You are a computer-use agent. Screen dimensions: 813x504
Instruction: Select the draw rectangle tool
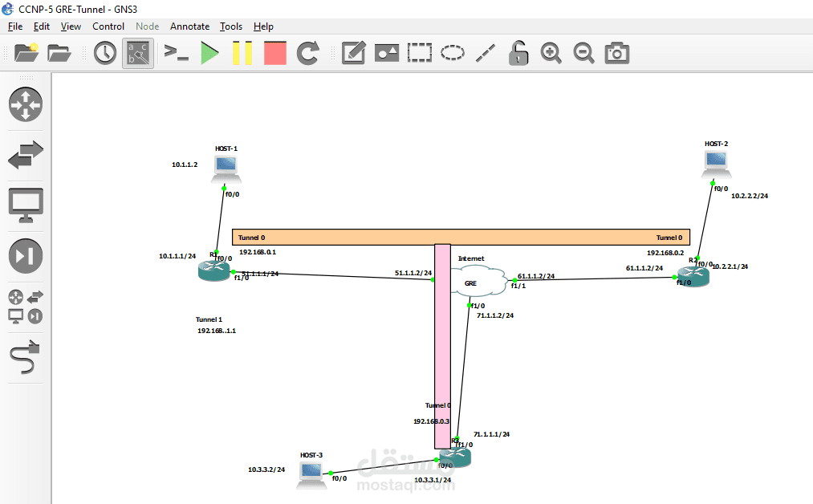click(x=419, y=53)
